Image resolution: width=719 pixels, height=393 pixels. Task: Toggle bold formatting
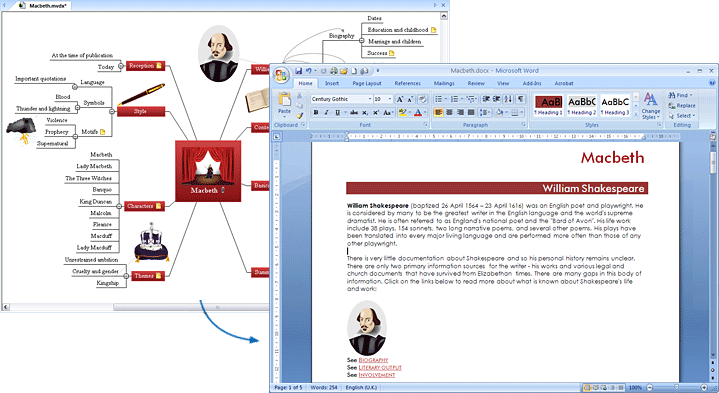[315, 112]
